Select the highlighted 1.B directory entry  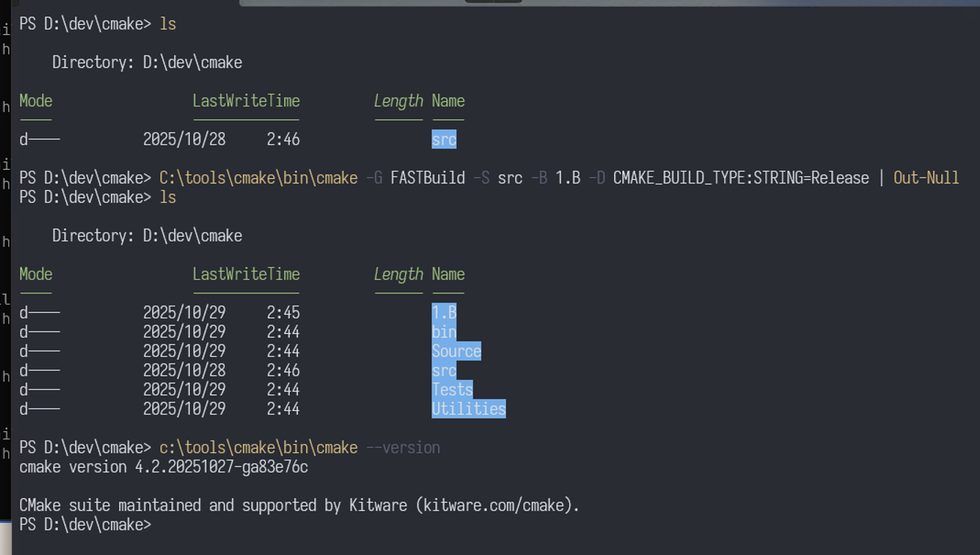coord(444,312)
